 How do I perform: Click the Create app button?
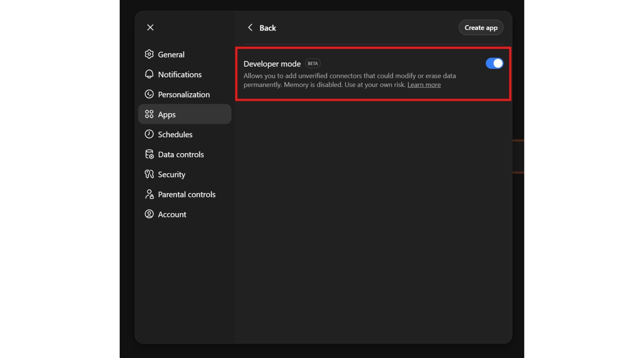pyautogui.click(x=481, y=27)
